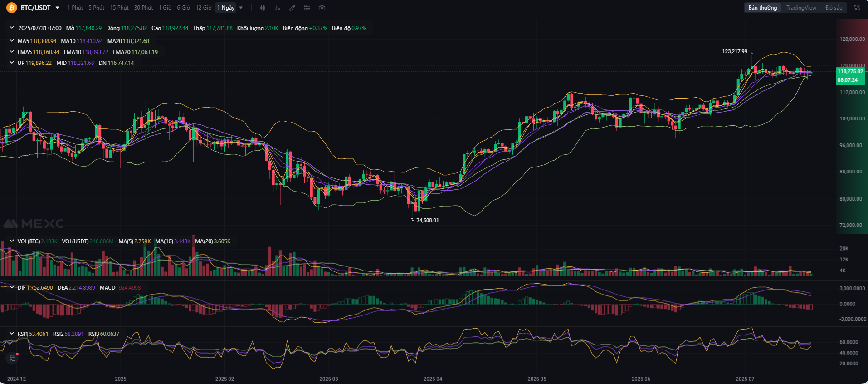Click the DEA value 2,214.8989

(82, 287)
